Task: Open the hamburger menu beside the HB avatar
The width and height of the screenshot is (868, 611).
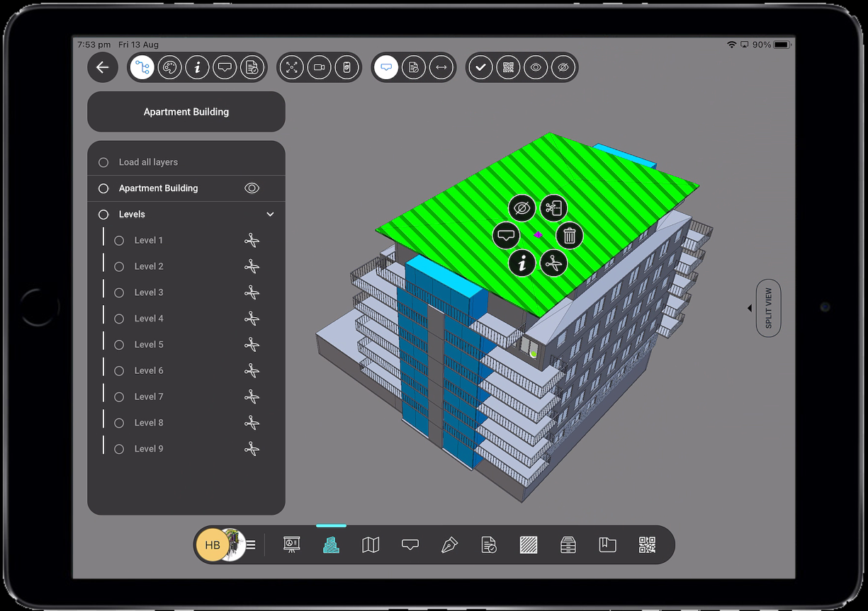Action: point(251,545)
